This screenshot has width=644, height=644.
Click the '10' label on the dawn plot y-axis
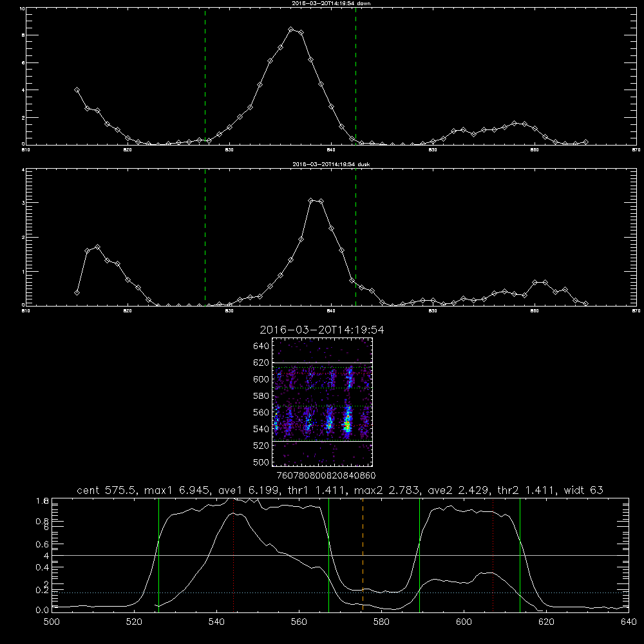[x=22, y=8]
